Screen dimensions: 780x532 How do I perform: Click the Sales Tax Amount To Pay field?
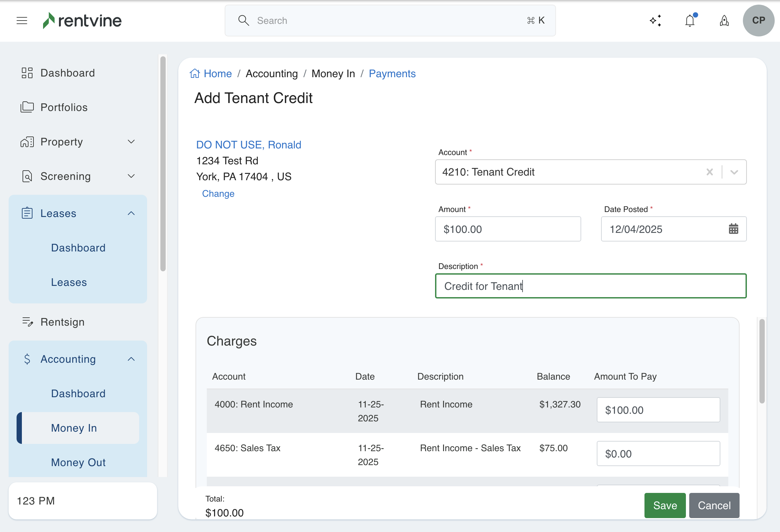click(x=658, y=453)
